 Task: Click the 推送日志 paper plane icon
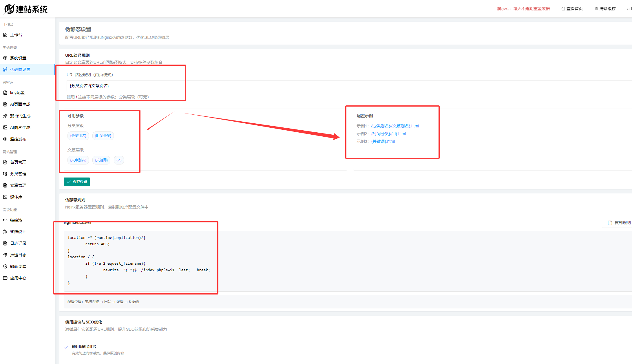[x=5, y=255]
